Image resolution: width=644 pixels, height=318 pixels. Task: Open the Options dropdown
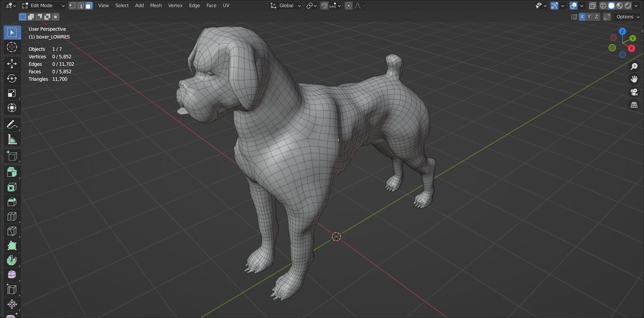click(628, 17)
